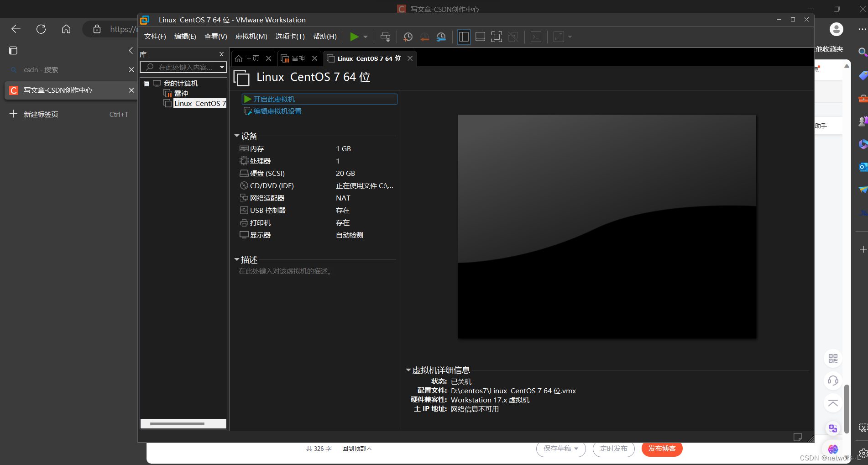This screenshot has width=868, height=465.
Task: Close the csdn - 搜索 browser tab
Action: pyautogui.click(x=131, y=69)
